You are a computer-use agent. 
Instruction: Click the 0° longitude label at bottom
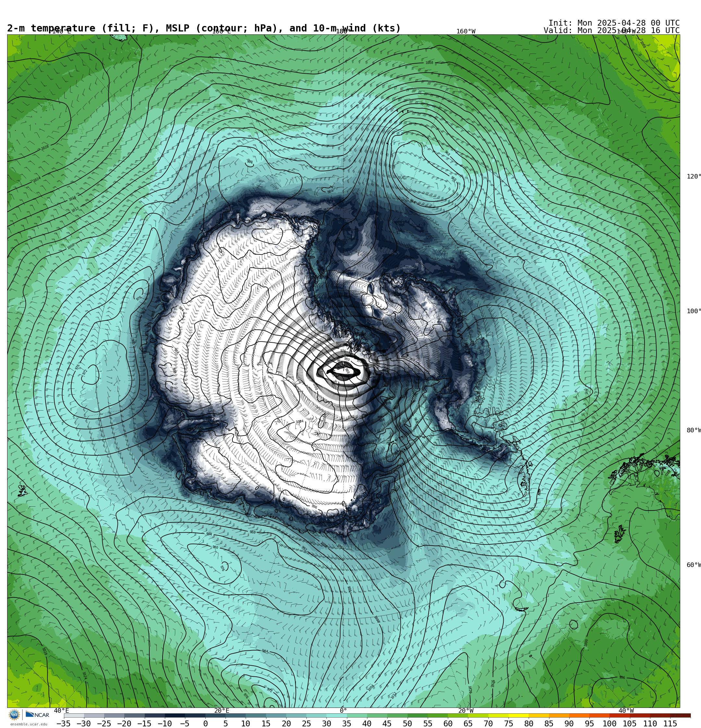click(343, 710)
